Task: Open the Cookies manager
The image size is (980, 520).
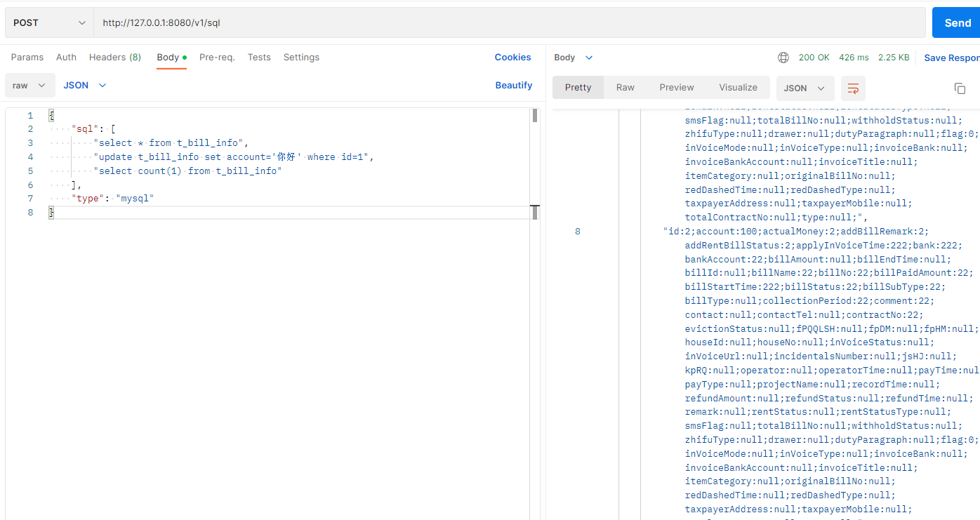Action: tap(512, 57)
